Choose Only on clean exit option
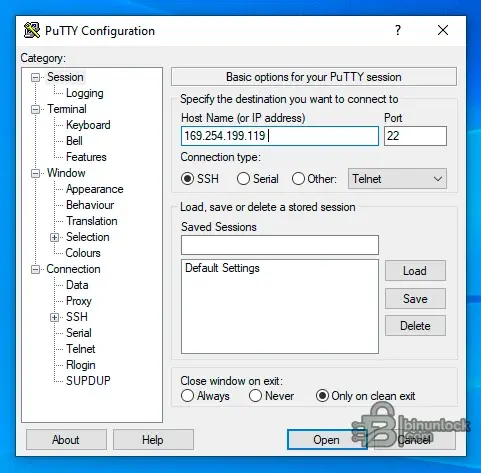 pos(322,396)
